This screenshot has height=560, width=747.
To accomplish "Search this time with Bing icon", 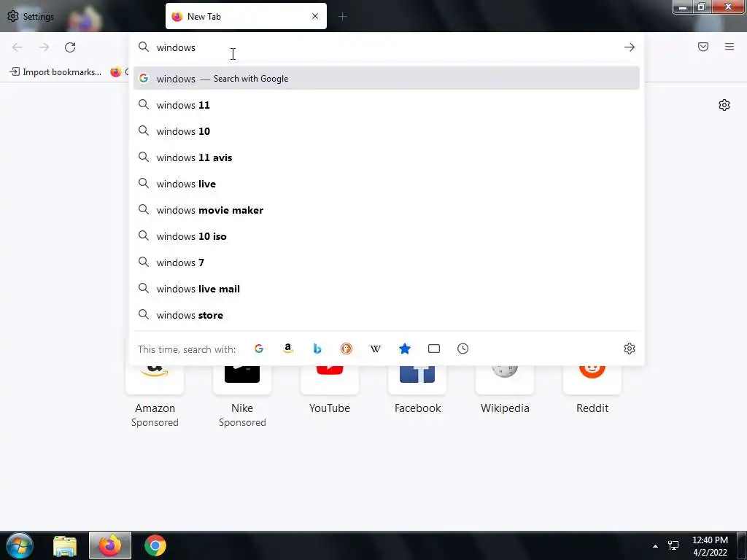I will [317, 349].
